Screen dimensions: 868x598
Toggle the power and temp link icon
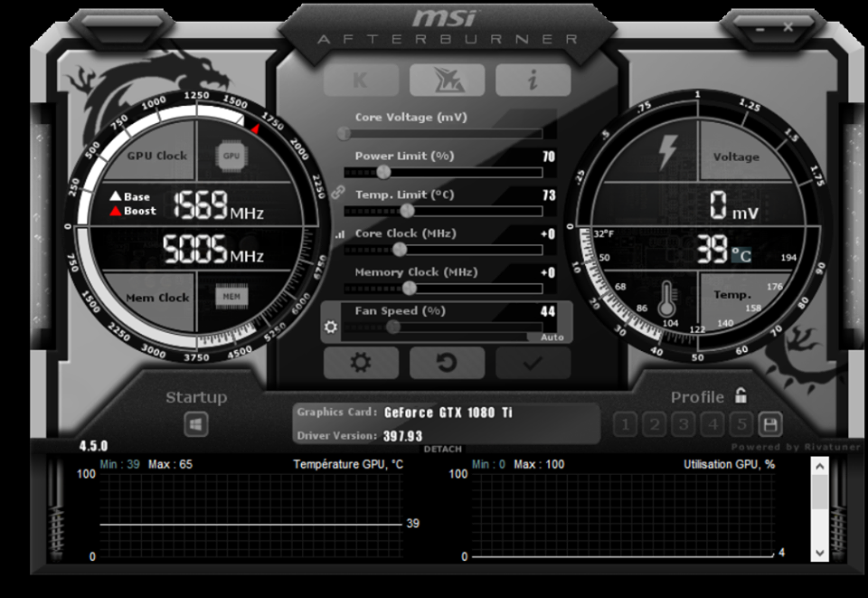point(337,193)
